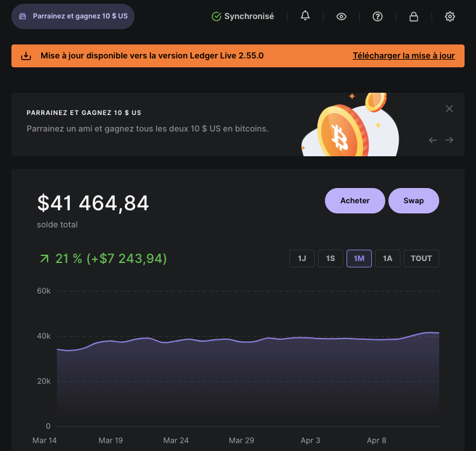476x451 pixels.
Task: Open the notifications bell
Action: [305, 17]
